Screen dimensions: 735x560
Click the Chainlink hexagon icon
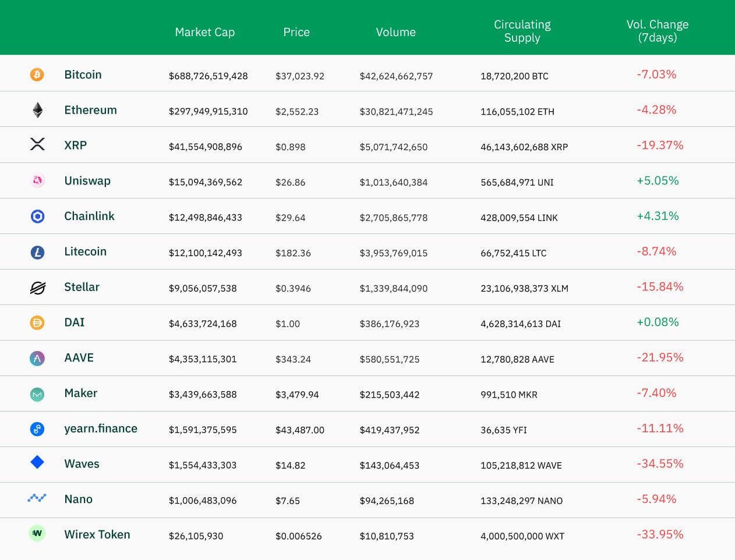[37, 217]
